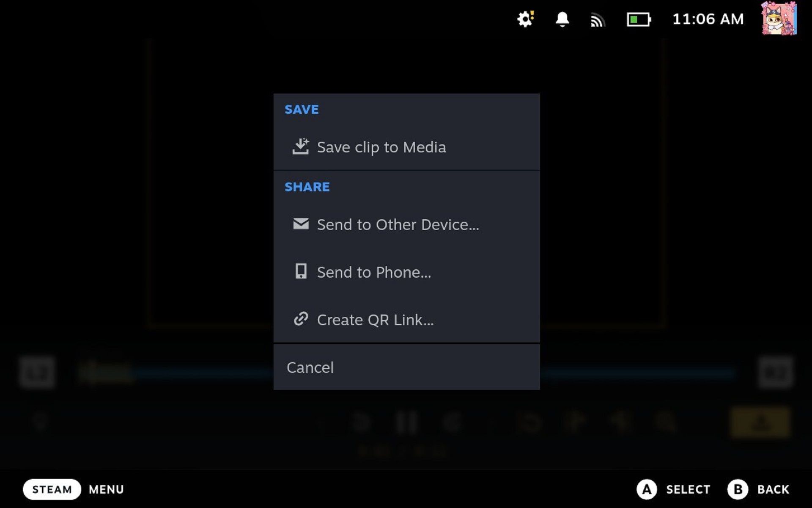Select Send to Other Device option
Screen dimensions: 812x508
398,224
